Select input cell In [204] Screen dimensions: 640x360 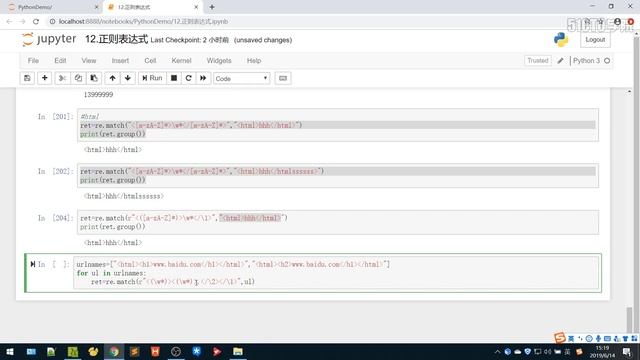pos(338,222)
